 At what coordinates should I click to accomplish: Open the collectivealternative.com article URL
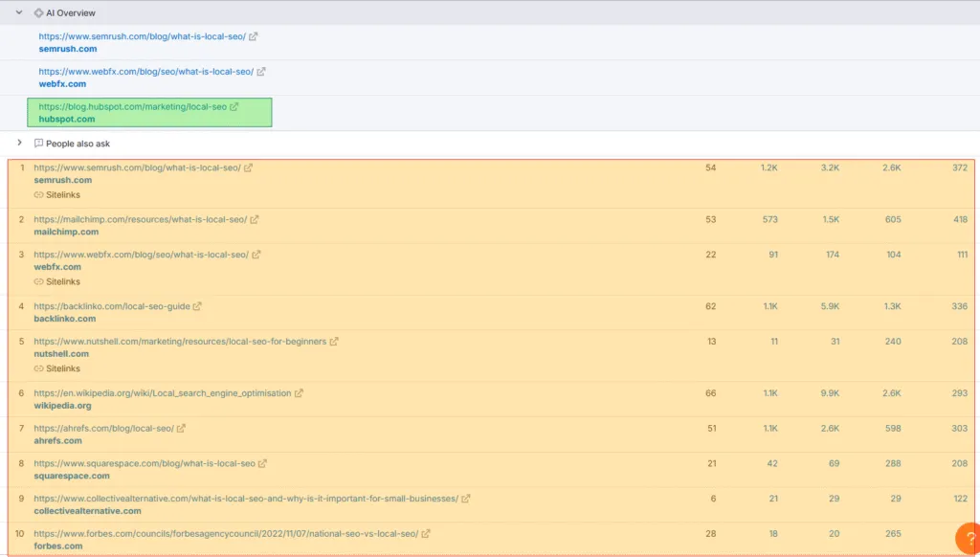click(246, 499)
